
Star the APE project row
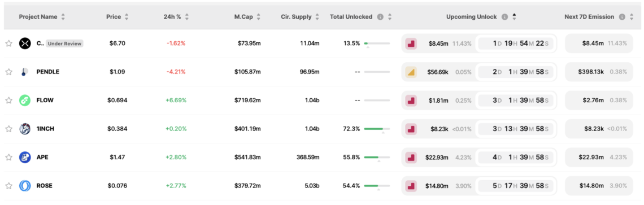coord(8,157)
